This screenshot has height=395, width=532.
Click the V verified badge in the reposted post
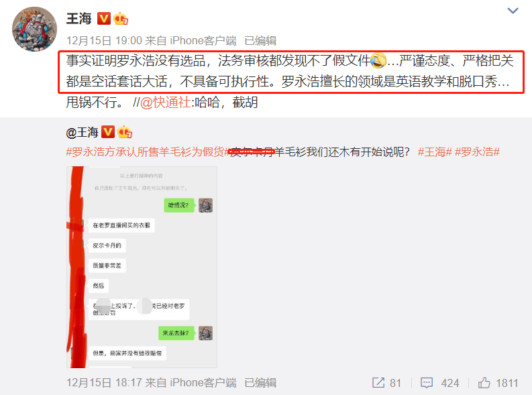tap(108, 132)
